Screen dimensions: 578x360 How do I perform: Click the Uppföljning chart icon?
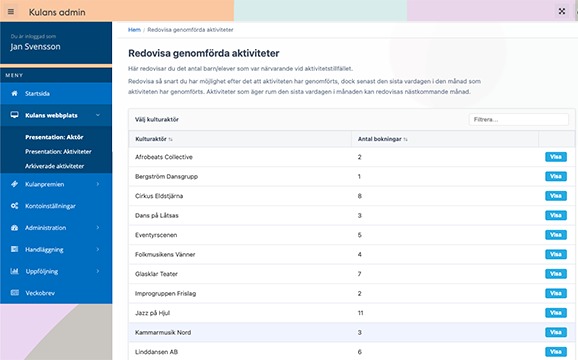[x=14, y=271]
